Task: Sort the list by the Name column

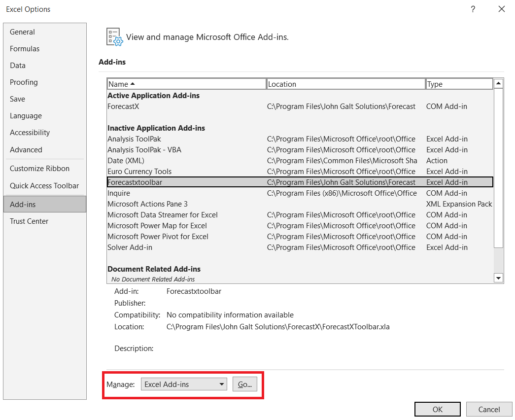Action: coord(186,84)
